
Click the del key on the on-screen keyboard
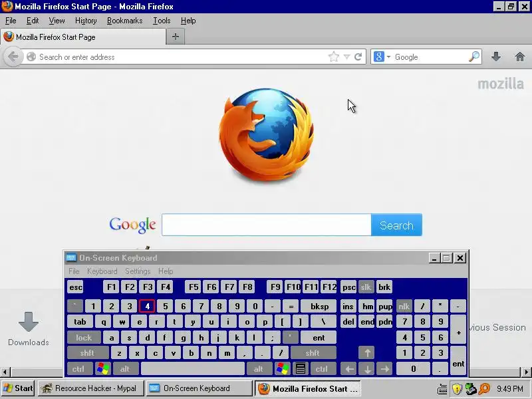point(348,322)
